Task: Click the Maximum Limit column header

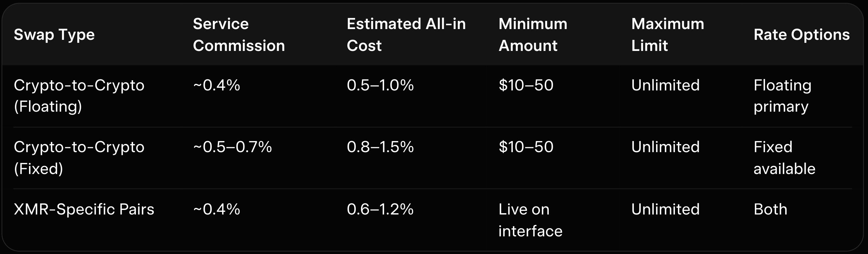Action: [667, 35]
